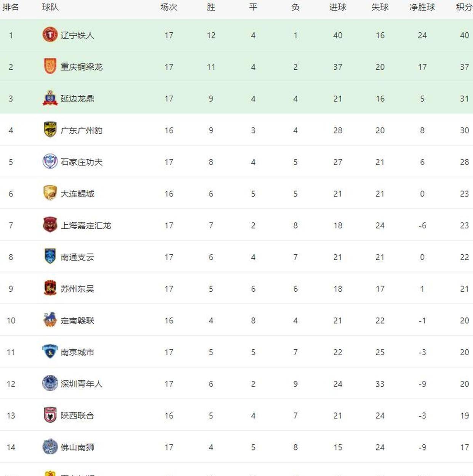Select the 球队 column header
Viewport: 473px width, 476px height.
point(50,7)
